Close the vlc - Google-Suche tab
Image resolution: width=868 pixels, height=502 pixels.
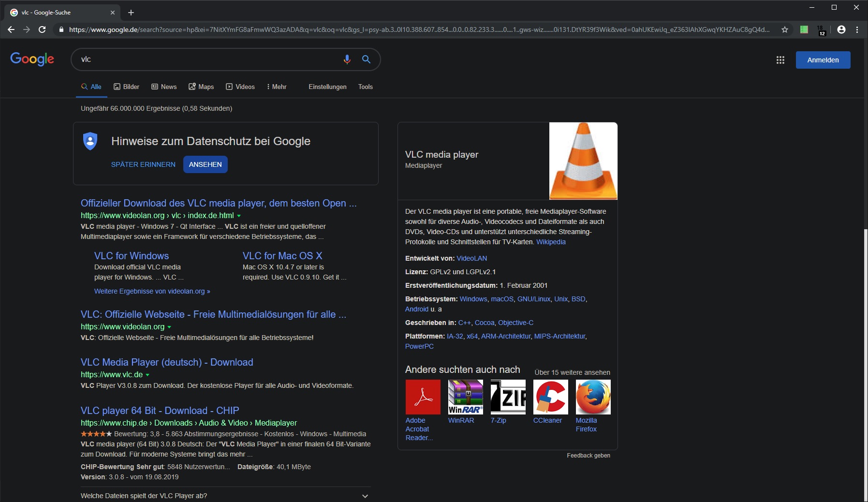113,13
